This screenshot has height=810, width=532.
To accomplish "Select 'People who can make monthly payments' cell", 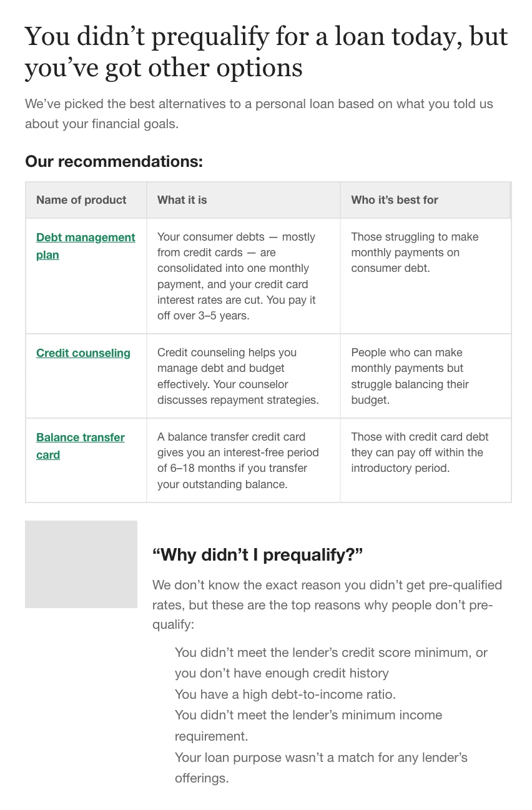I will (x=425, y=376).
